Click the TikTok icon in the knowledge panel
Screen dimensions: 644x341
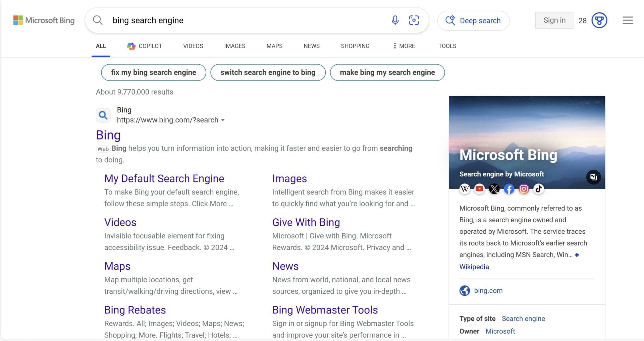pos(538,189)
